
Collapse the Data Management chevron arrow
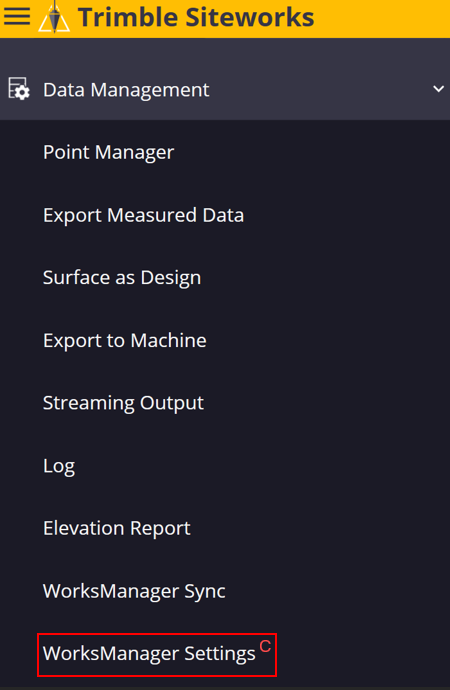(x=438, y=89)
